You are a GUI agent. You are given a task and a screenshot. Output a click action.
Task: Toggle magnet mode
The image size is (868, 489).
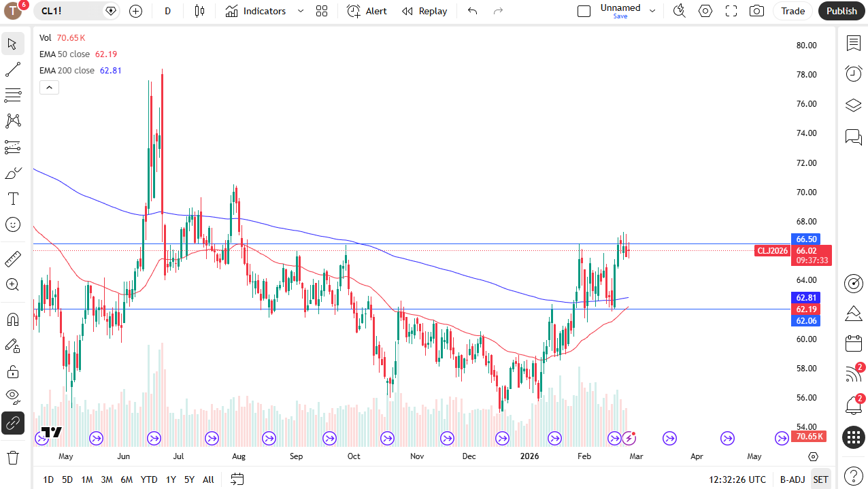12,319
